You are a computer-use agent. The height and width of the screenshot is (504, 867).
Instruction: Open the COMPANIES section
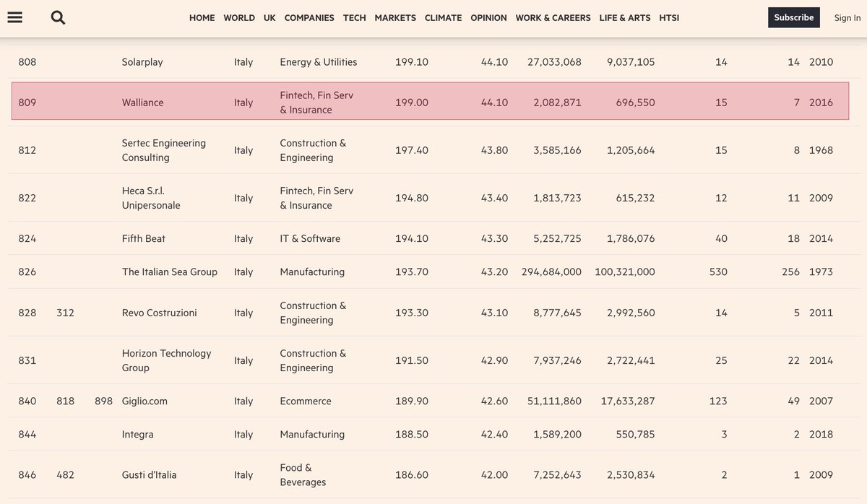click(x=309, y=17)
